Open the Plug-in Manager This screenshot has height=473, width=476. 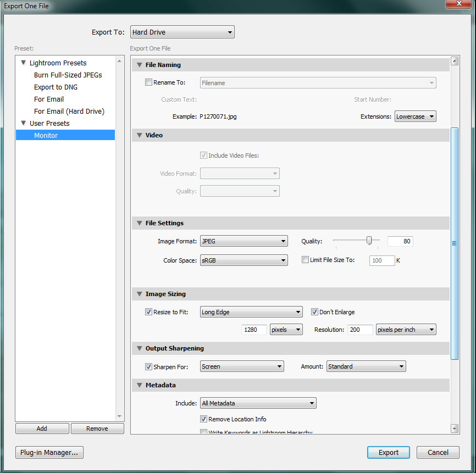pyautogui.click(x=49, y=453)
